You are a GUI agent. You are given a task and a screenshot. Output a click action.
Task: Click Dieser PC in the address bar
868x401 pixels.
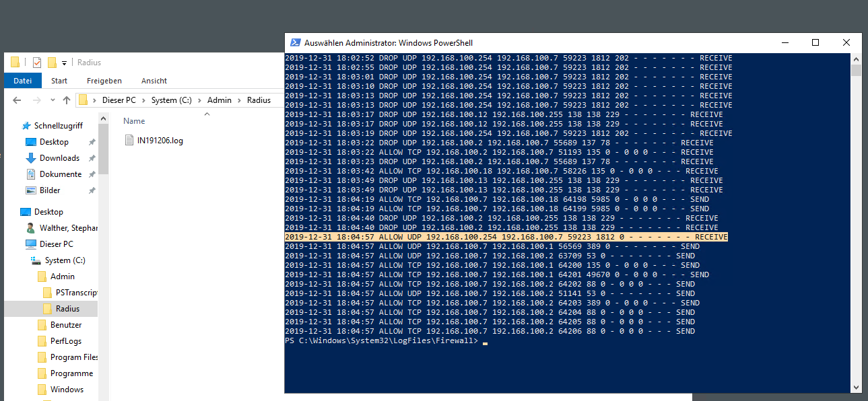tap(118, 100)
